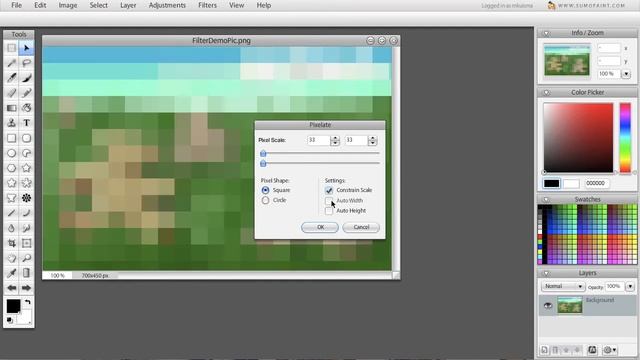The image size is (640, 360).
Task: Select the Transform tool
Action: tap(27, 243)
